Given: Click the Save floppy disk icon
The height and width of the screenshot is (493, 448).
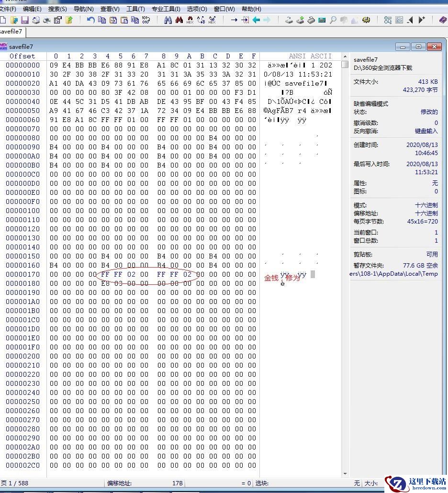Looking at the screenshot, I should point(25,20).
